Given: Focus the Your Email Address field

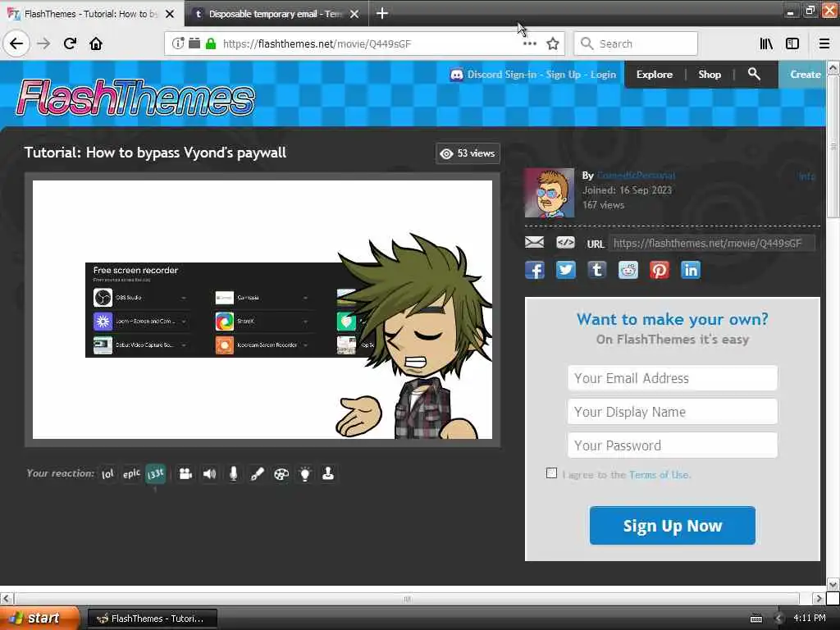Looking at the screenshot, I should point(673,378).
